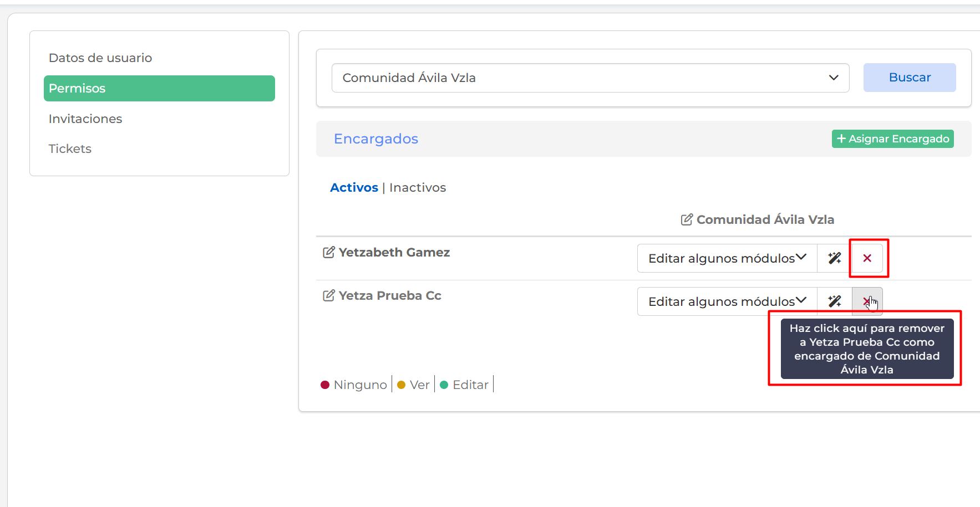The width and height of the screenshot is (980, 507).
Task: Open the Comunidad Ávila Vzla community selector
Action: tap(590, 78)
